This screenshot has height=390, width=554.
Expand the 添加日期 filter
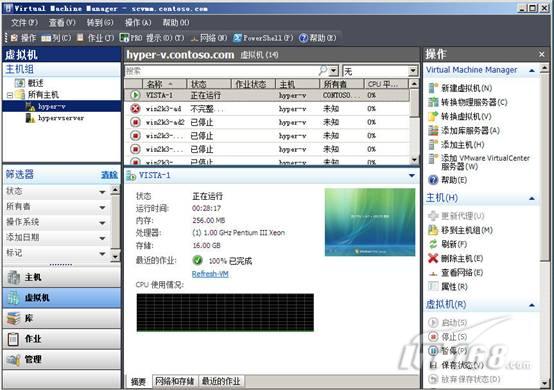pyautogui.click(x=102, y=238)
